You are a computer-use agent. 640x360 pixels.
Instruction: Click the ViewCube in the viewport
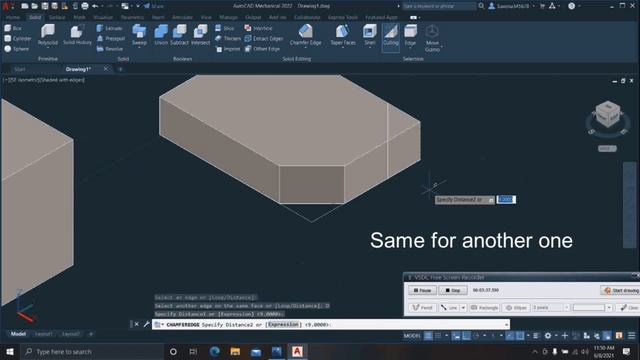coord(607,115)
